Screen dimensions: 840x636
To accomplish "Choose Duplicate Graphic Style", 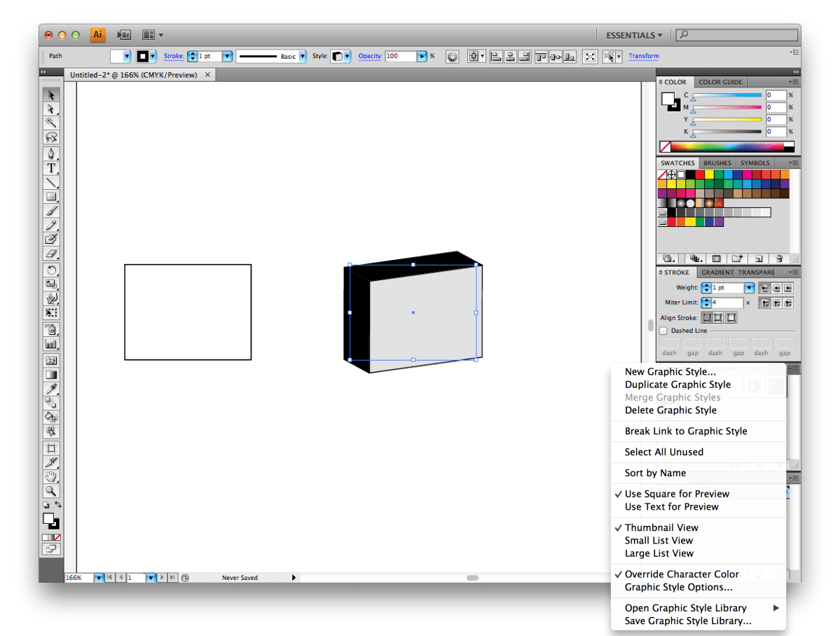I will [x=677, y=385].
